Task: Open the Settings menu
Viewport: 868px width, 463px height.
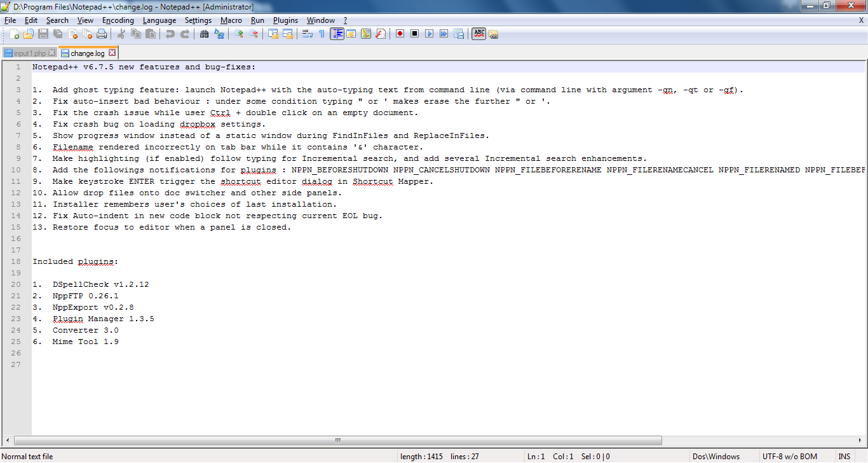Action: [198, 20]
